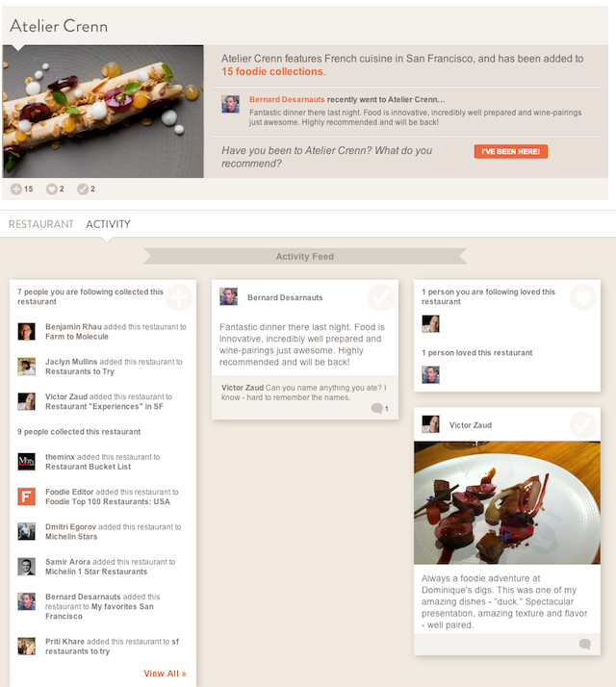The image size is (616, 687).
Task: Click the plus collect icon showing 15
Action: 16,189
